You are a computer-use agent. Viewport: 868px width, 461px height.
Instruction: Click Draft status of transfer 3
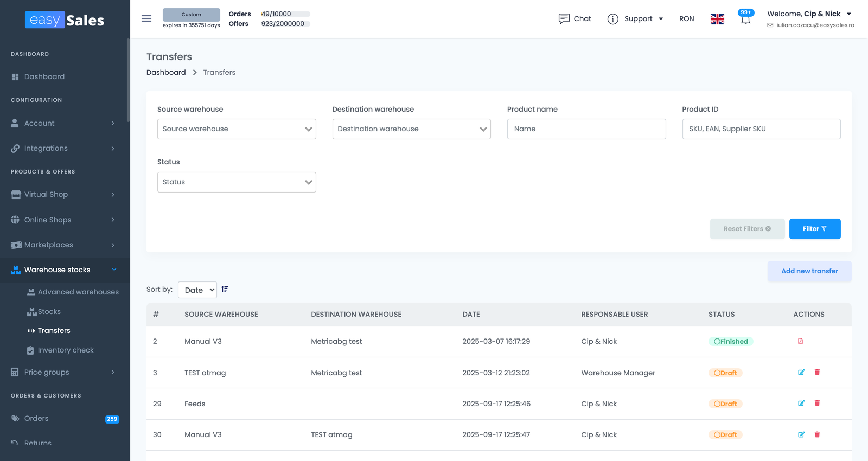tap(725, 373)
